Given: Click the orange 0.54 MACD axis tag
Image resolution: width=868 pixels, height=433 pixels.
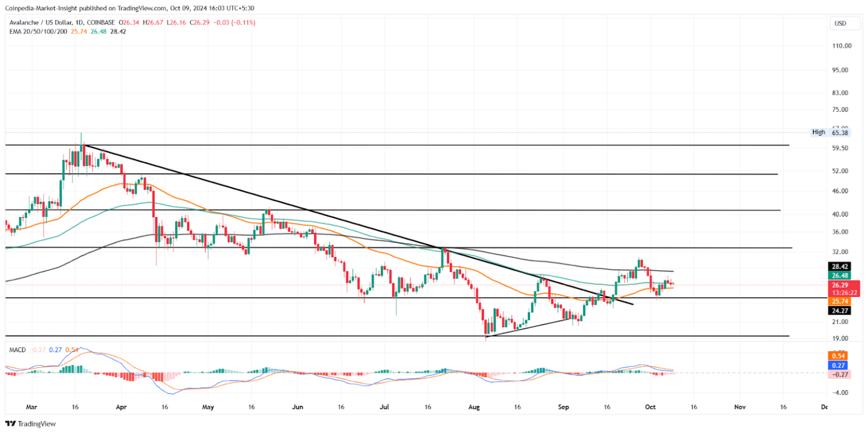Looking at the screenshot, I should tap(837, 356).
